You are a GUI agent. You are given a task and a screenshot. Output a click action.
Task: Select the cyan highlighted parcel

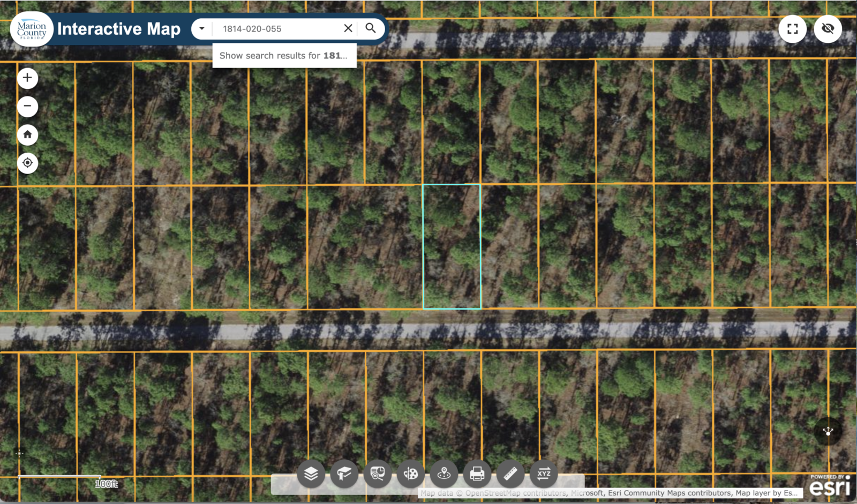pos(452,246)
